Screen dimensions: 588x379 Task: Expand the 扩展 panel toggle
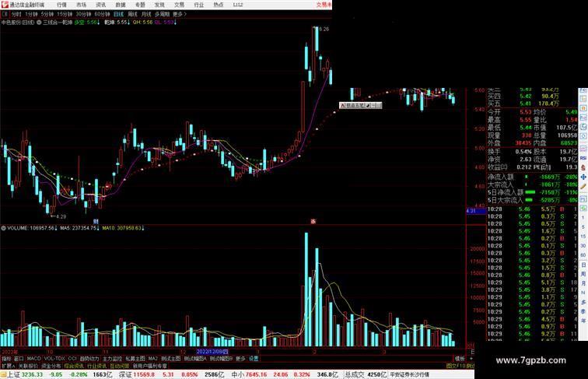(x=8, y=366)
